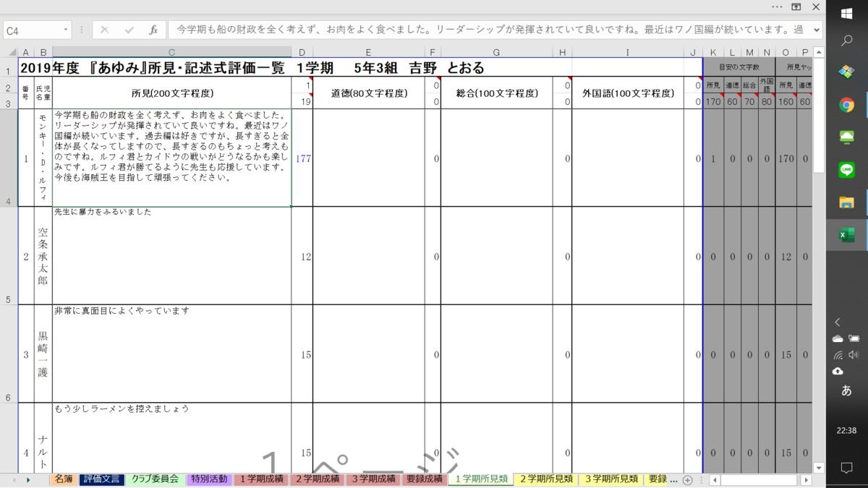Toggle the Japanese IME あ indicator

pyautogui.click(x=847, y=391)
